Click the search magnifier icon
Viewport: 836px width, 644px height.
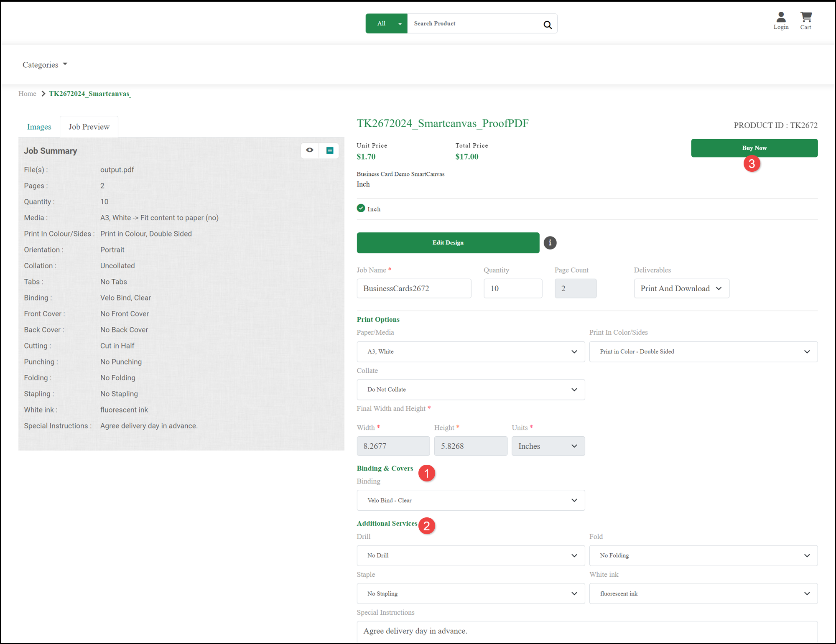[x=547, y=25]
